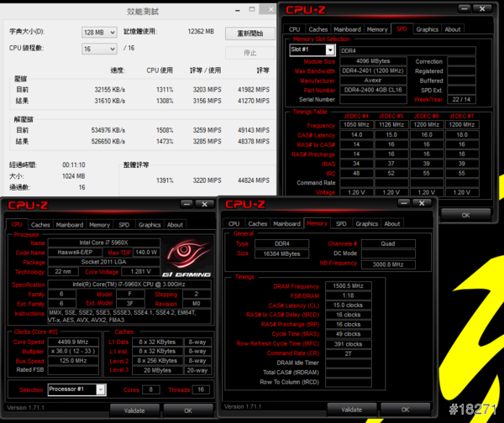Screen dimensions: 504x423
Task: Click Validate in the CPU tab window
Action: pos(134,410)
